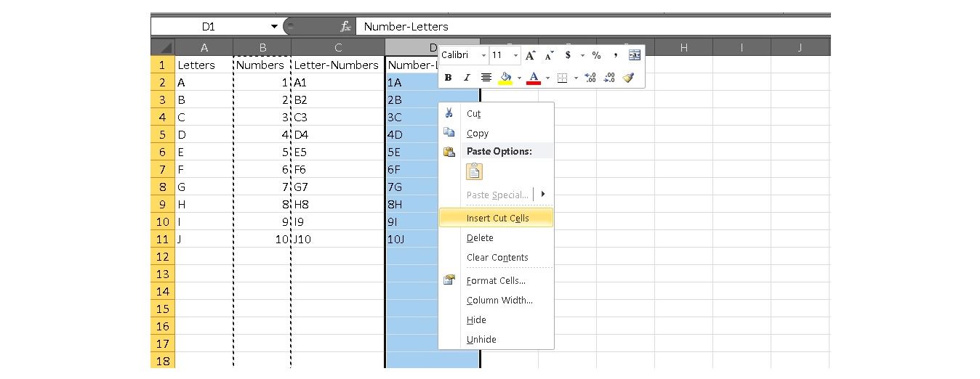Increase font size in mini toolbar

[x=531, y=55]
